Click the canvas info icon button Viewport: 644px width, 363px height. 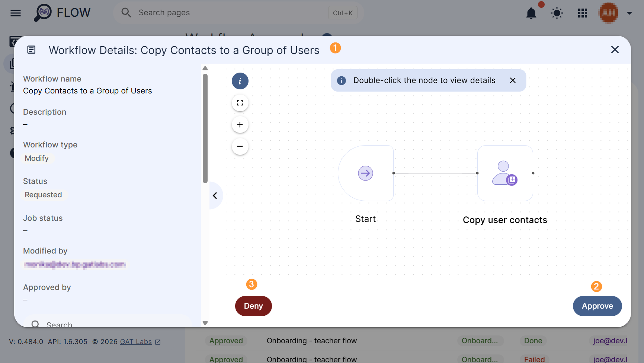[240, 81]
